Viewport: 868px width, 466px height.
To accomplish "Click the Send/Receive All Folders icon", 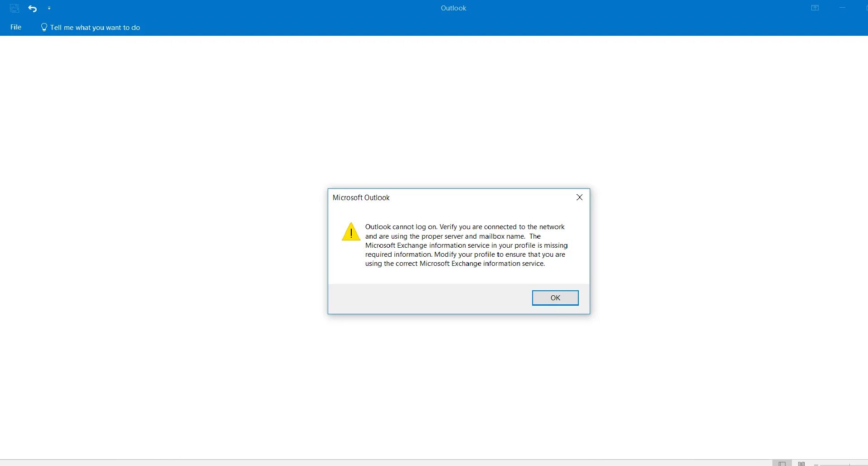I will [15, 8].
